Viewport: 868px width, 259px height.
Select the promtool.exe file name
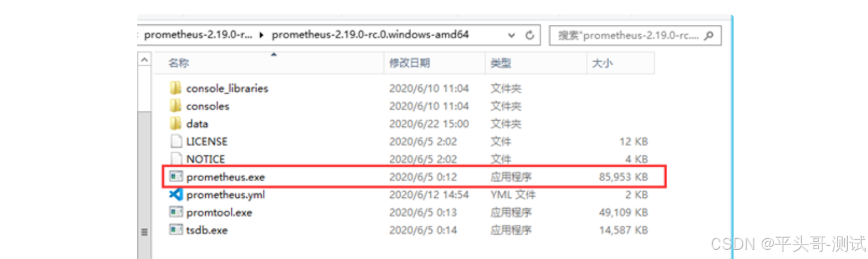pos(219,212)
